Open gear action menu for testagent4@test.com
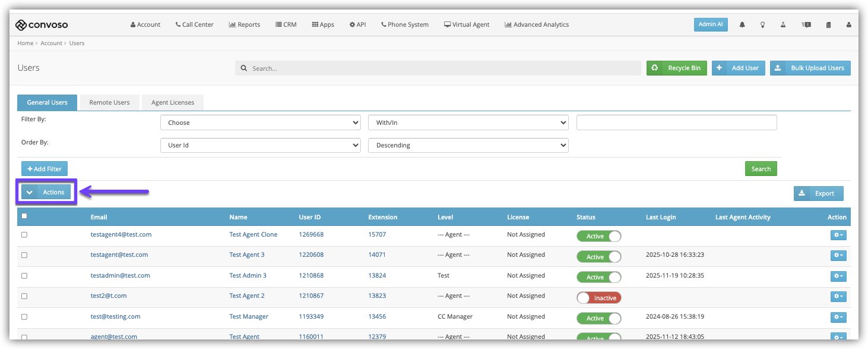The height and width of the screenshot is (349, 868). (838, 235)
